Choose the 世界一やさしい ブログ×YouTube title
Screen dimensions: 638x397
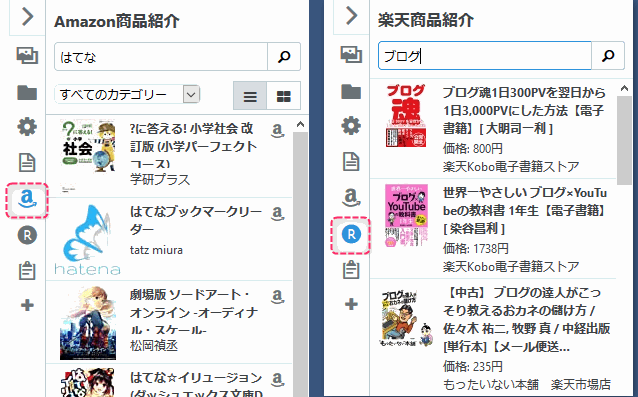point(524,210)
